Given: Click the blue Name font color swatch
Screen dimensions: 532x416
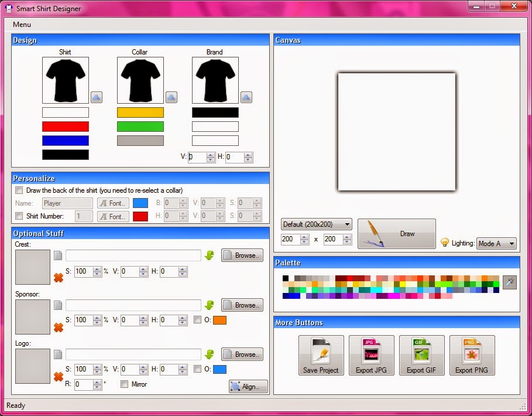Looking at the screenshot, I should coord(140,203).
